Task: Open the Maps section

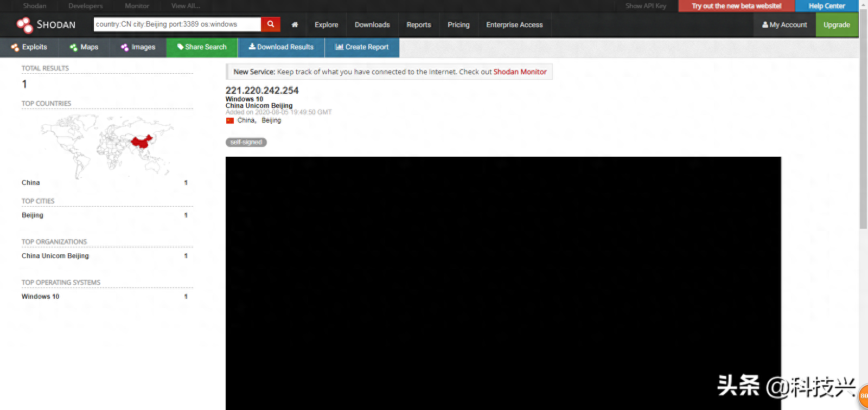Action: (84, 47)
